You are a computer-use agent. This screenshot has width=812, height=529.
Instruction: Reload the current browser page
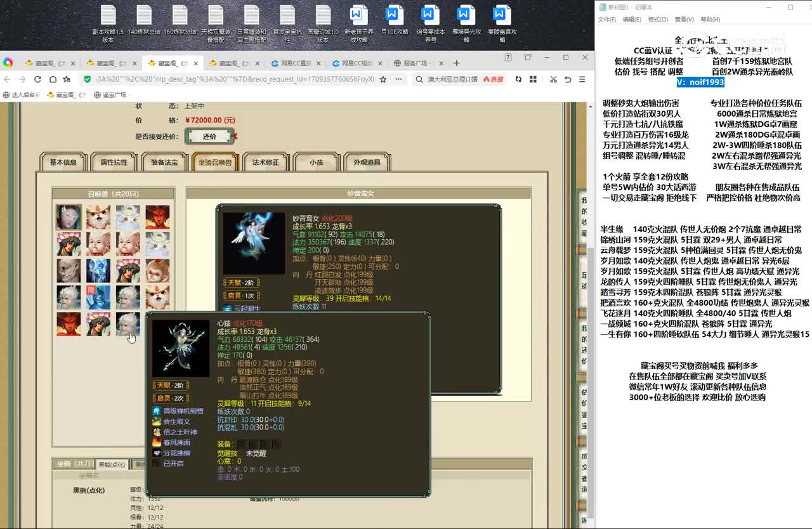point(37,79)
